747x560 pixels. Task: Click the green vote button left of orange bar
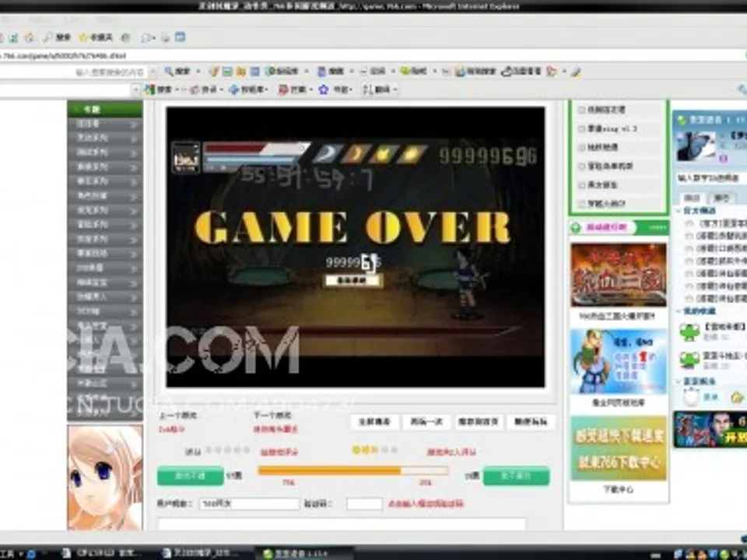tap(191, 475)
